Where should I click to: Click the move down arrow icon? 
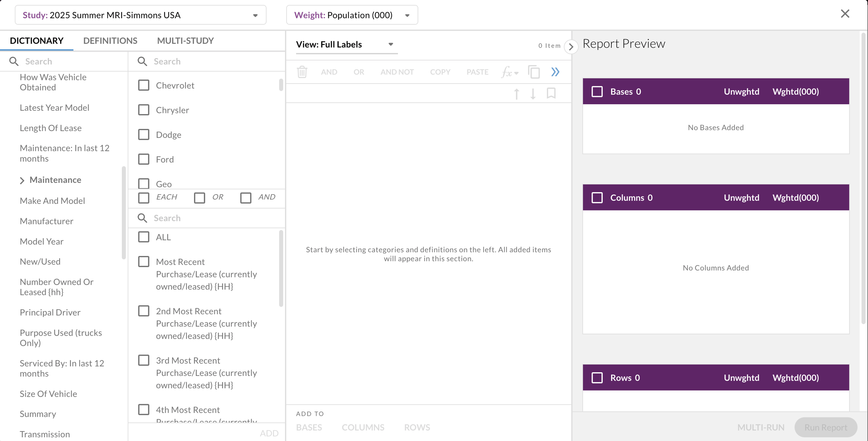coord(533,93)
